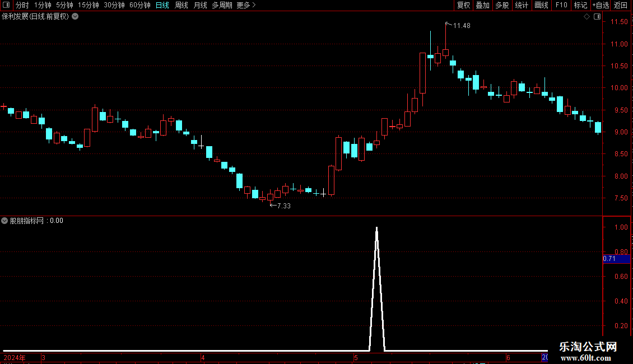The width and height of the screenshot is (633, 364).
Task: Open dropdown beside 保利发展(日线.前复权) title
Action: pyautogui.click(x=75, y=17)
